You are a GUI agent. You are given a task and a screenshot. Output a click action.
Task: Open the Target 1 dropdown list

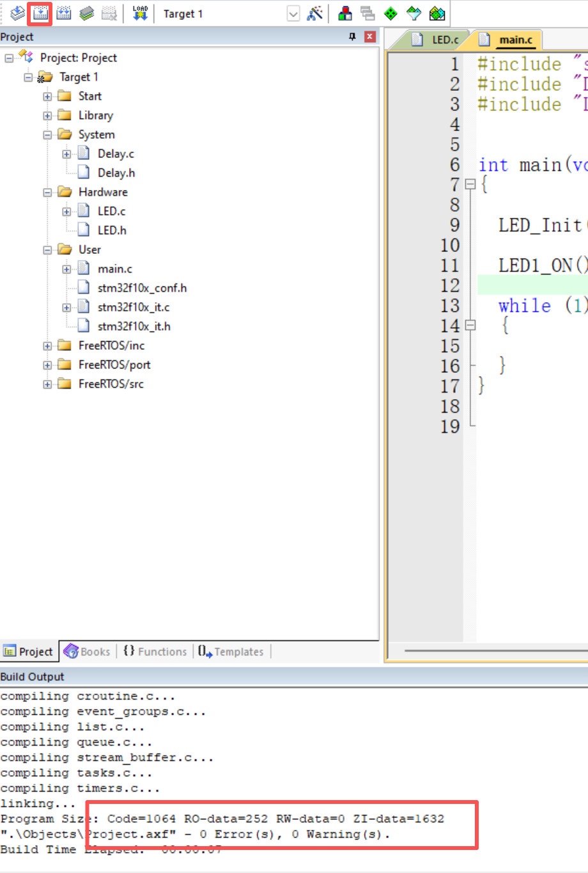(x=293, y=14)
